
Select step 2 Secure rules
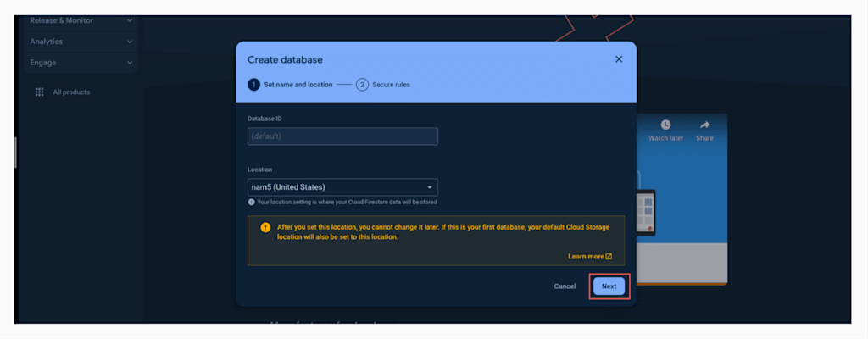[x=383, y=85]
